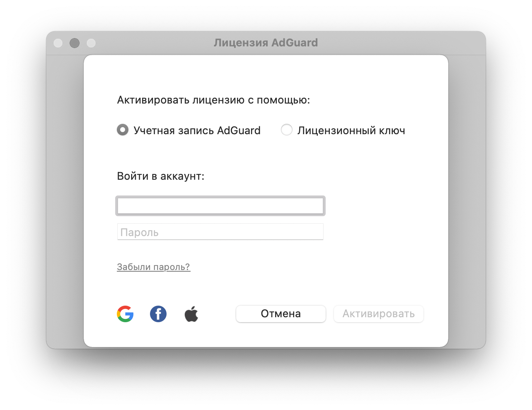The image size is (532, 410).
Task: Sign in with the Apple logo icon
Action: click(191, 314)
